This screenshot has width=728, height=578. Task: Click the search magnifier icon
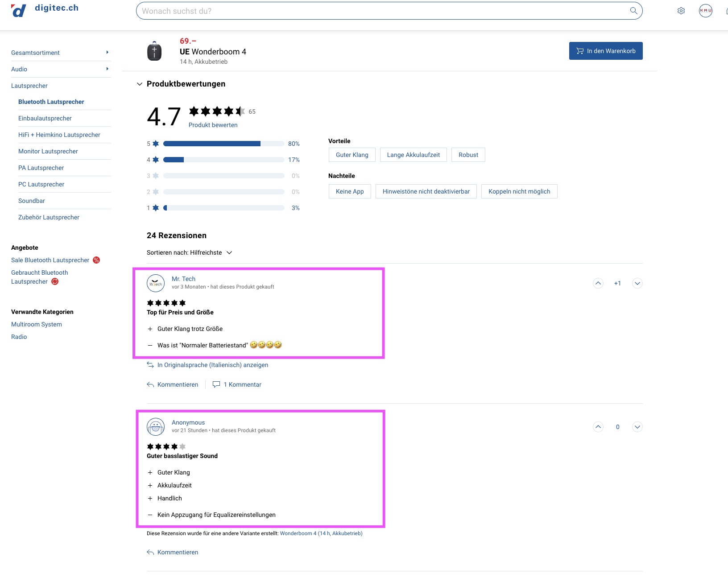[633, 11]
